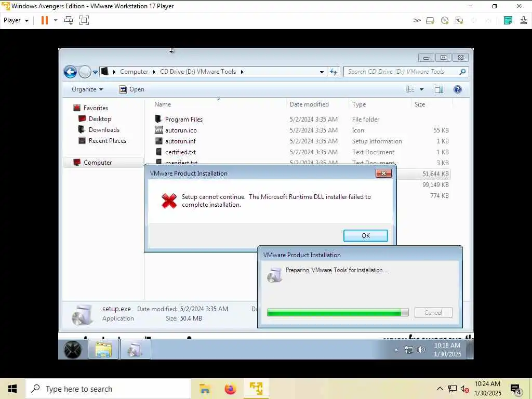The width and height of the screenshot is (532, 399).
Task: Enter VMware full screen mode
Action: 84,20
